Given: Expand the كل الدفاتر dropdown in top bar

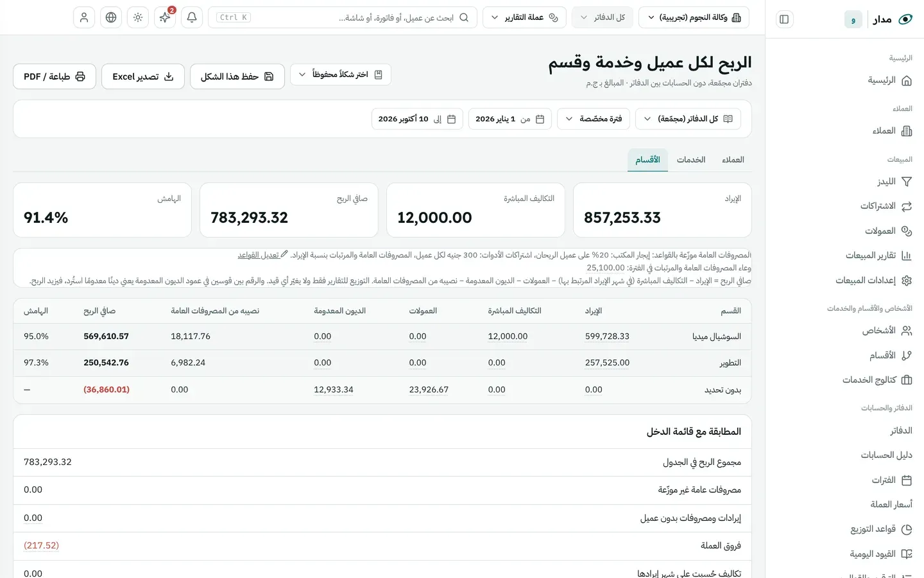Looking at the screenshot, I should click(603, 17).
